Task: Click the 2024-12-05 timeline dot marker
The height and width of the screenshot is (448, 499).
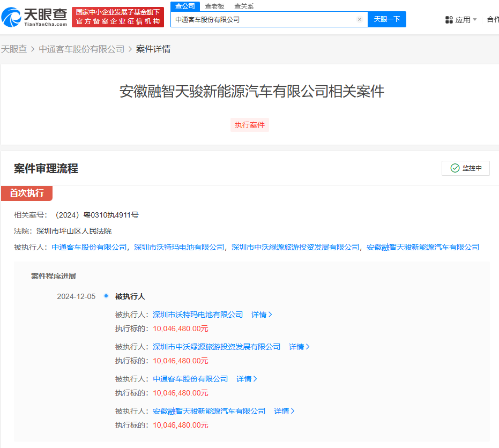Action: click(106, 296)
